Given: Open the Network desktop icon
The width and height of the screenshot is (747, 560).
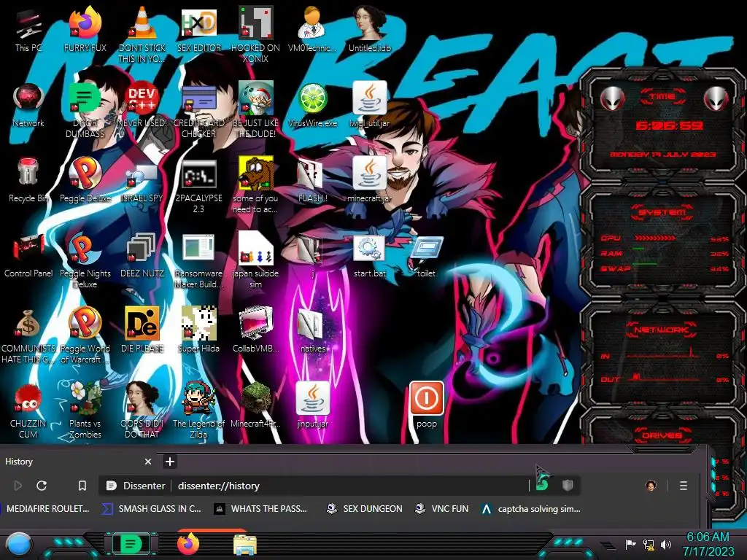Looking at the screenshot, I should click(28, 106).
